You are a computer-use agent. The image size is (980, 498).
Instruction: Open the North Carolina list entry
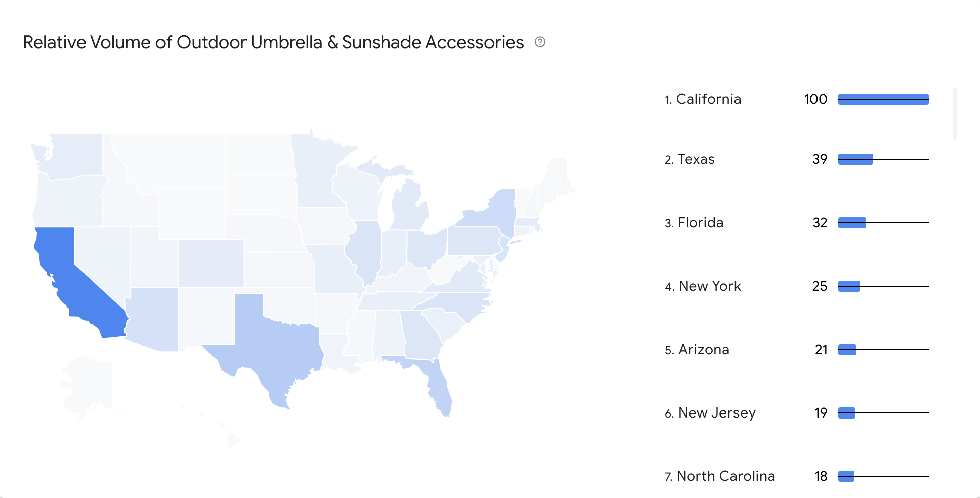pyautogui.click(x=719, y=476)
